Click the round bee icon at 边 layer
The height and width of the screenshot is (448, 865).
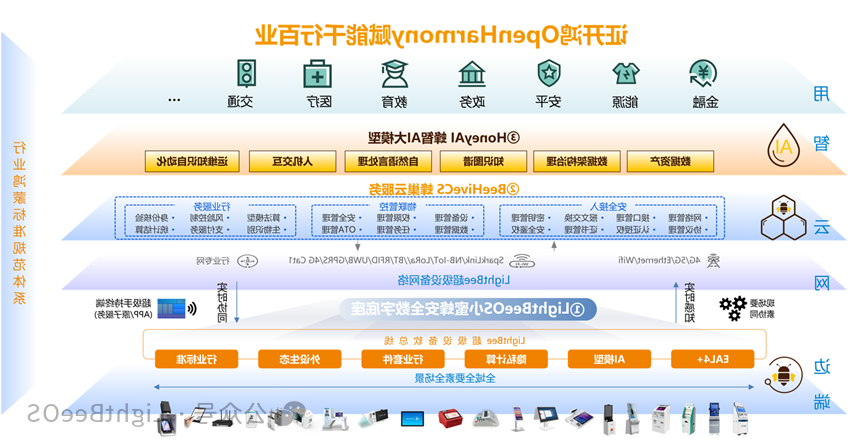click(x=783, y=376)
